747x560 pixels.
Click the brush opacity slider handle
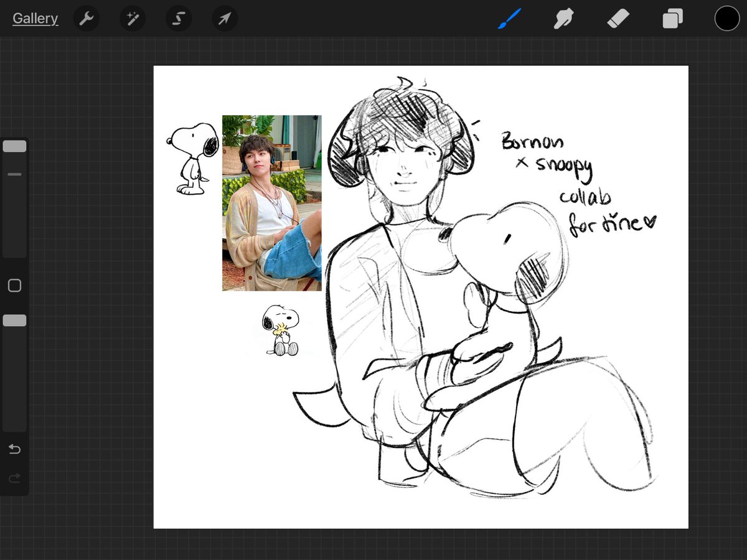(14, 320)
